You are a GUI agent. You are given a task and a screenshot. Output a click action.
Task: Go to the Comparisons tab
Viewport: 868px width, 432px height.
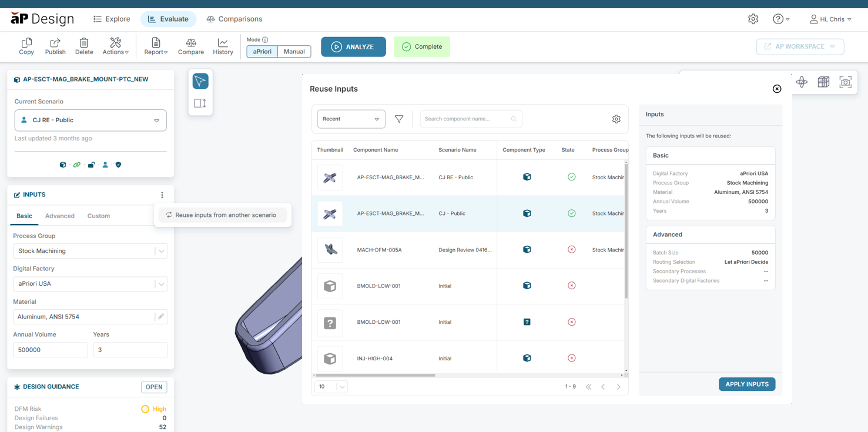(234, 19)
